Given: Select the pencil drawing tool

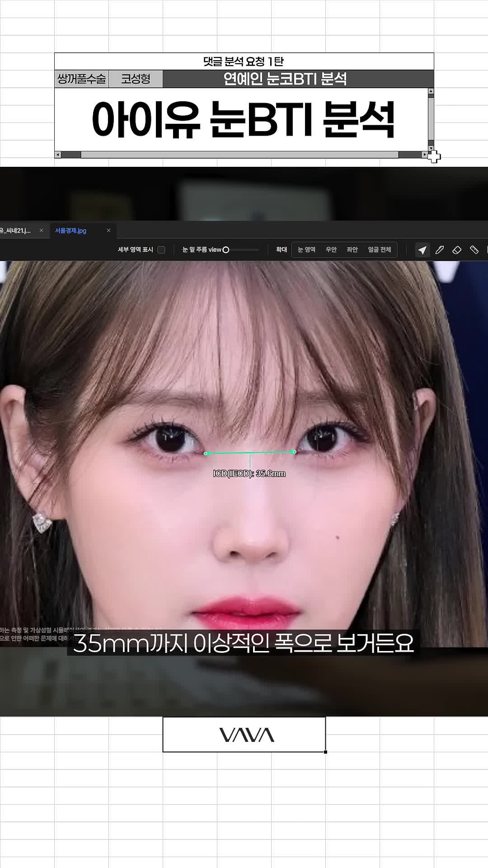Looking at the screenshot, I should [x=440, y=250].
